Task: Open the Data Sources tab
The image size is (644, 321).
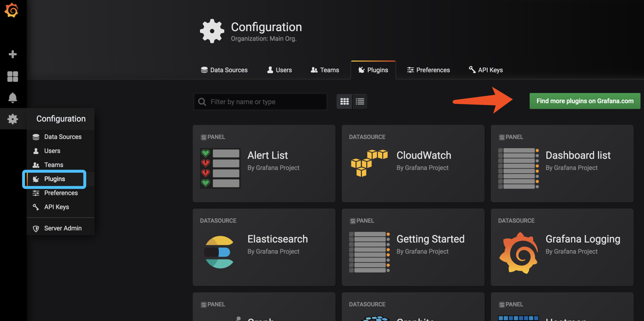Action: point(224,70)
